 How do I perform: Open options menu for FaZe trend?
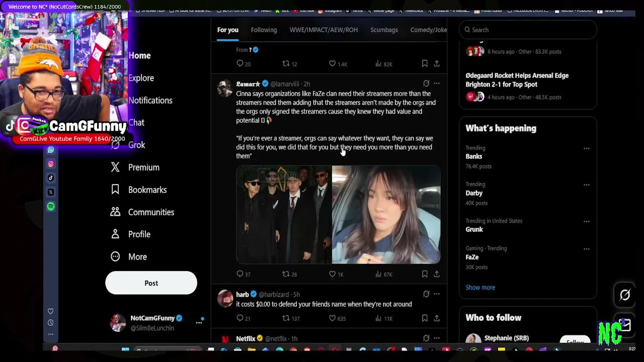pos(586,249)
